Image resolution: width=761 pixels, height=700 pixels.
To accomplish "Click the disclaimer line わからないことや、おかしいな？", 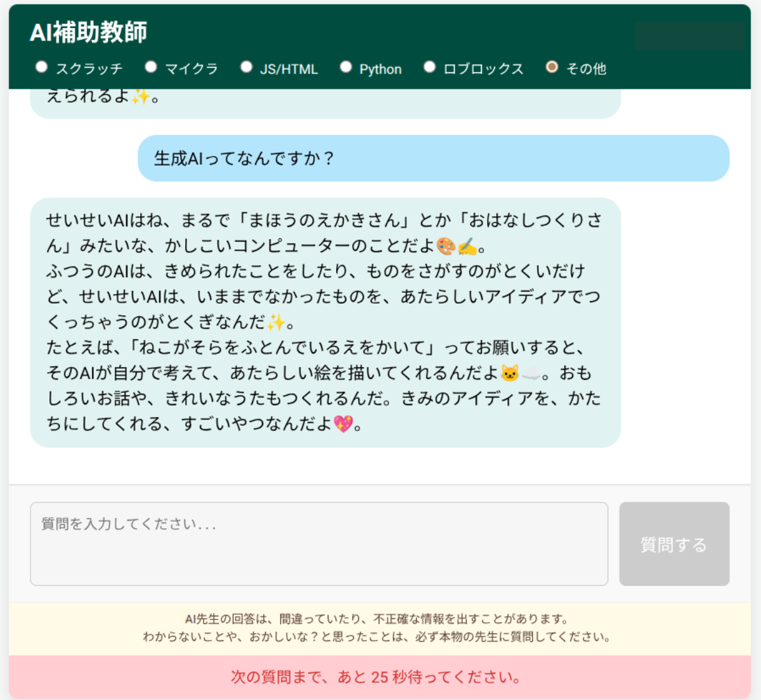I will [x=378, y=637].
